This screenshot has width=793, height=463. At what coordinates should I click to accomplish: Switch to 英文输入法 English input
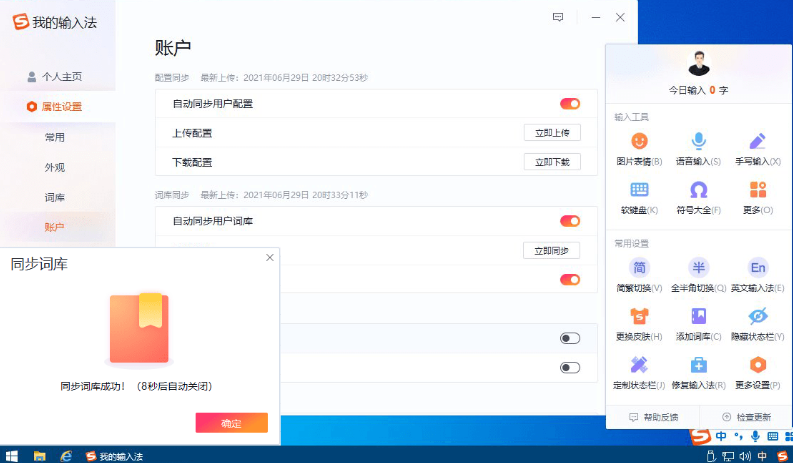click(758, 276)
